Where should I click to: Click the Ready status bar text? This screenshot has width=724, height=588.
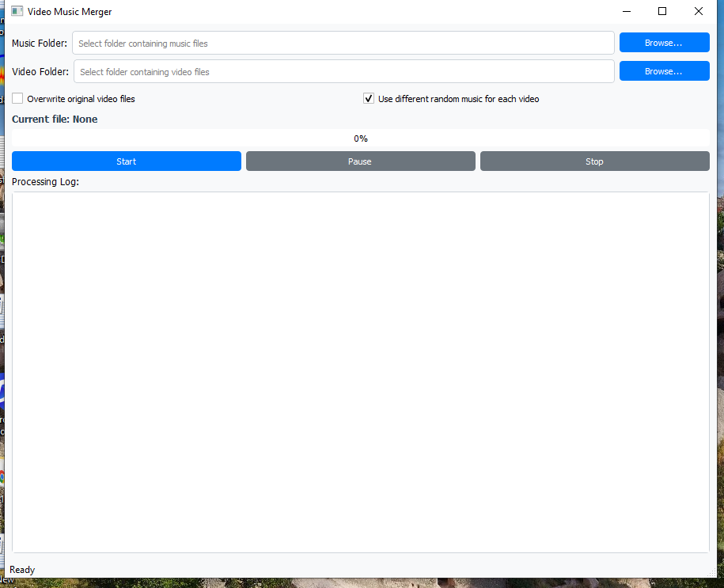(22, 570)
